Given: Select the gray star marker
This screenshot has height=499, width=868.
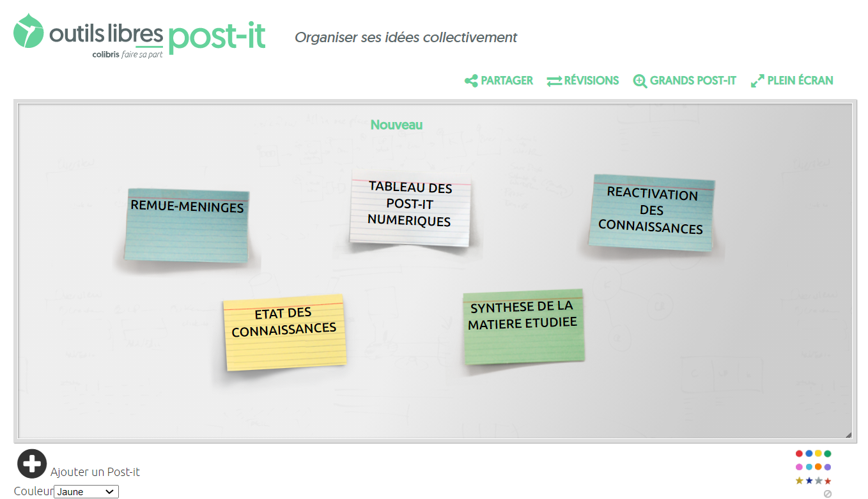Looking at the screenshot, I should pyautogui.click(x=819, y=480).
